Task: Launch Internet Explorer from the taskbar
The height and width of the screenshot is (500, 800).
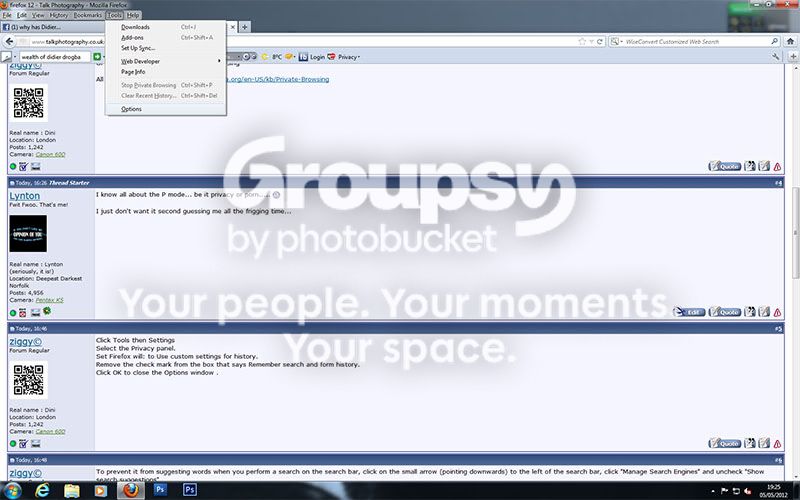Action: [x=42, y=491]
